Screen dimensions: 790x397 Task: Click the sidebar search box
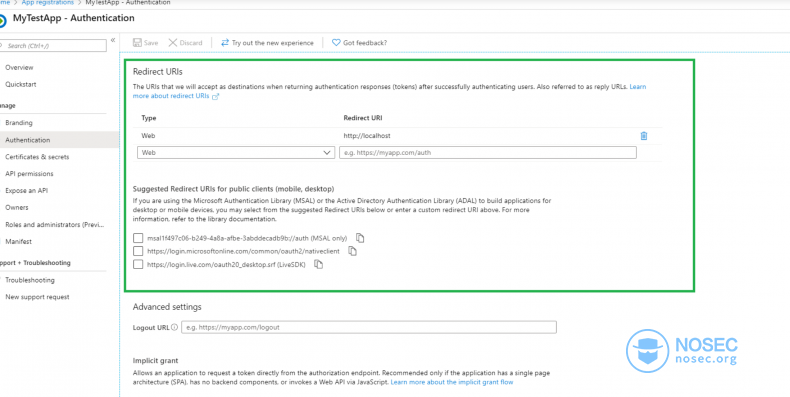coord(53,45)
